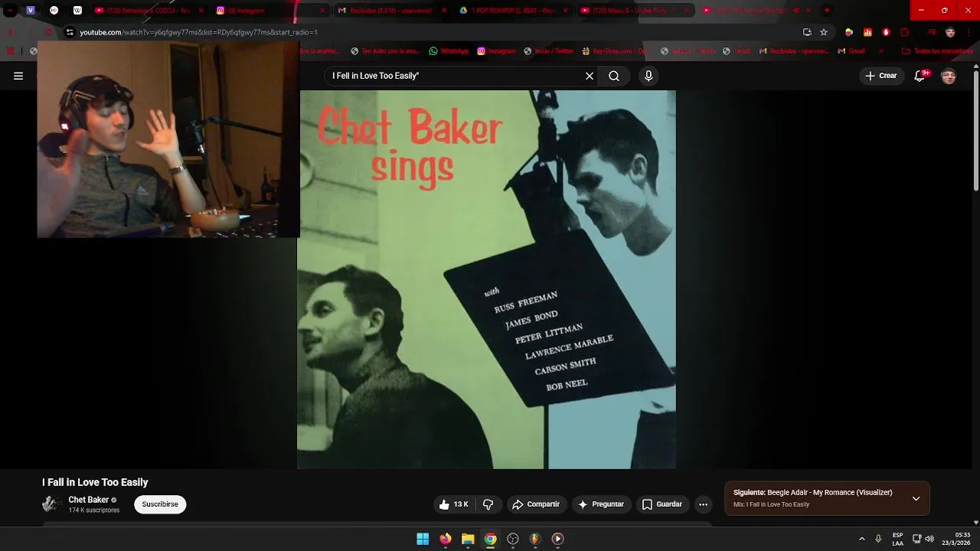
Task: Open a new browser tab with plus
Action: pos(827,10)
